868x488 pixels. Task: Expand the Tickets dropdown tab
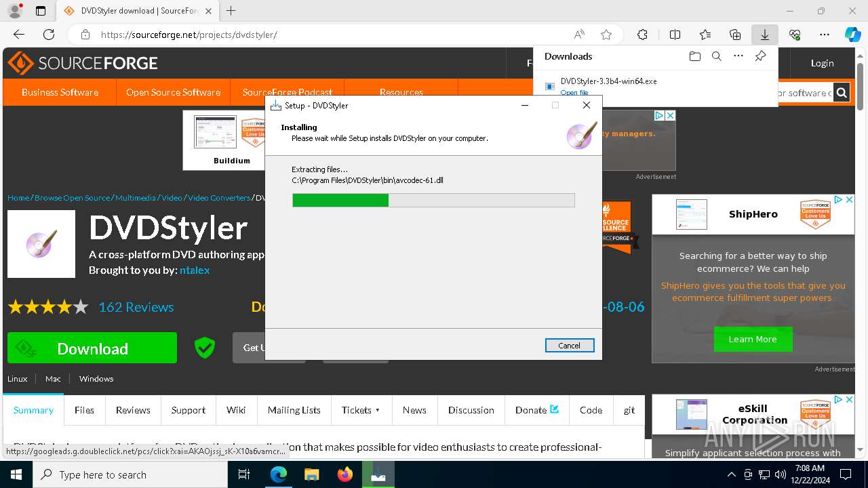(361, 410)
